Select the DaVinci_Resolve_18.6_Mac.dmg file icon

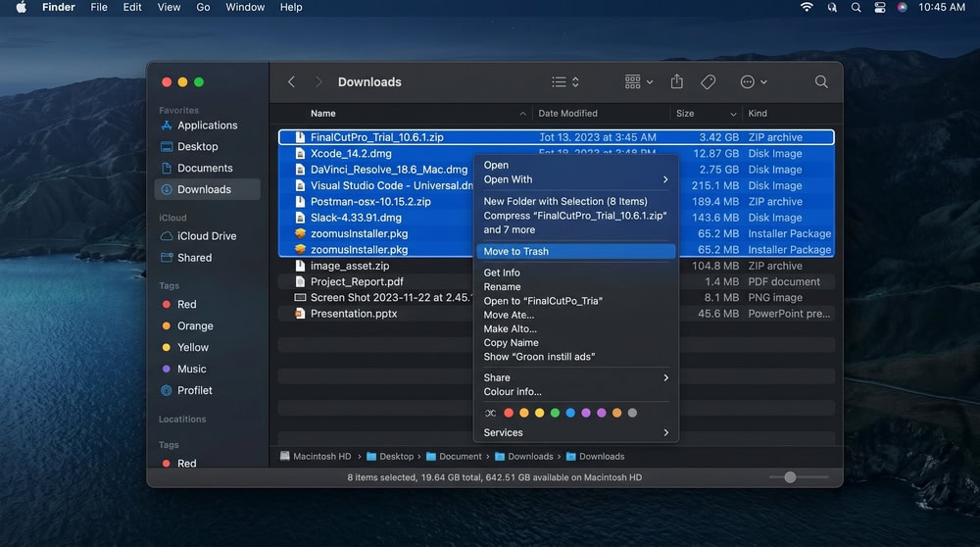(x=300, y=170)
